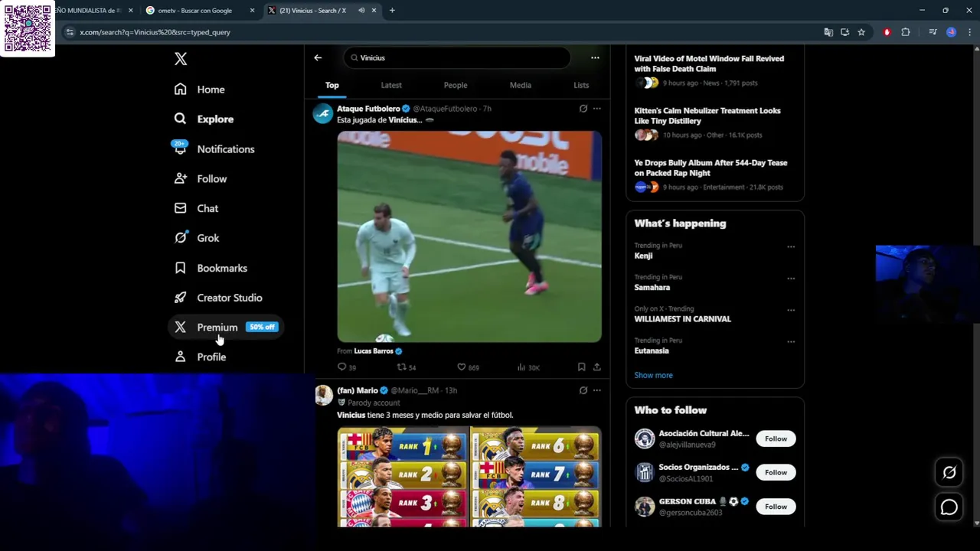
Task: Open Viral Video of Motel Window story
Action: (x=709, y=64)
